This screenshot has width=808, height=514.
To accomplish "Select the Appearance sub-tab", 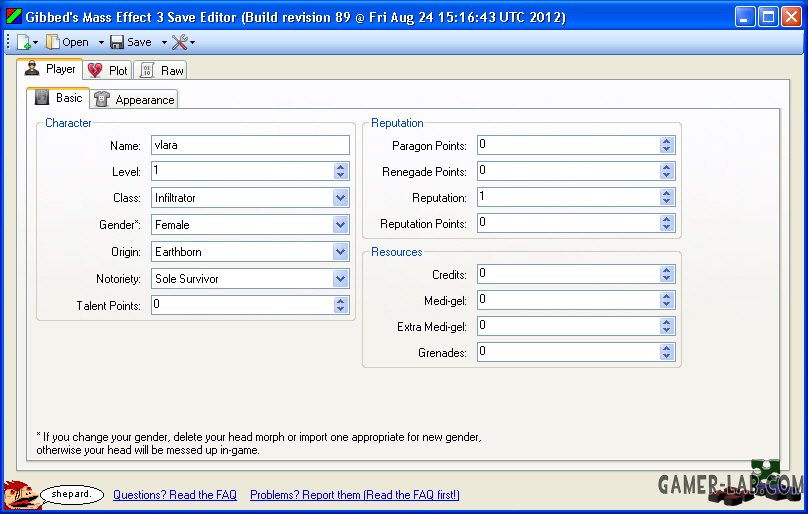I will click(x=134, y=100).
